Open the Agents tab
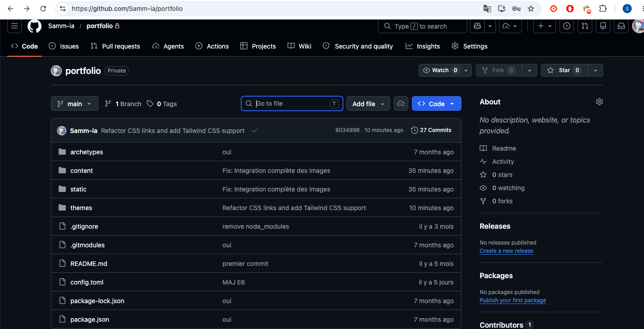 coord(168,46)
